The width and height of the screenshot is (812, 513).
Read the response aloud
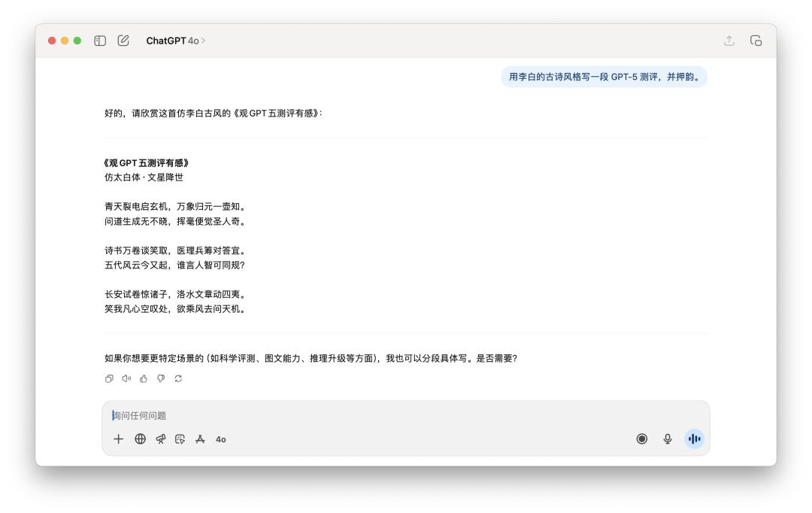point(126,379)
